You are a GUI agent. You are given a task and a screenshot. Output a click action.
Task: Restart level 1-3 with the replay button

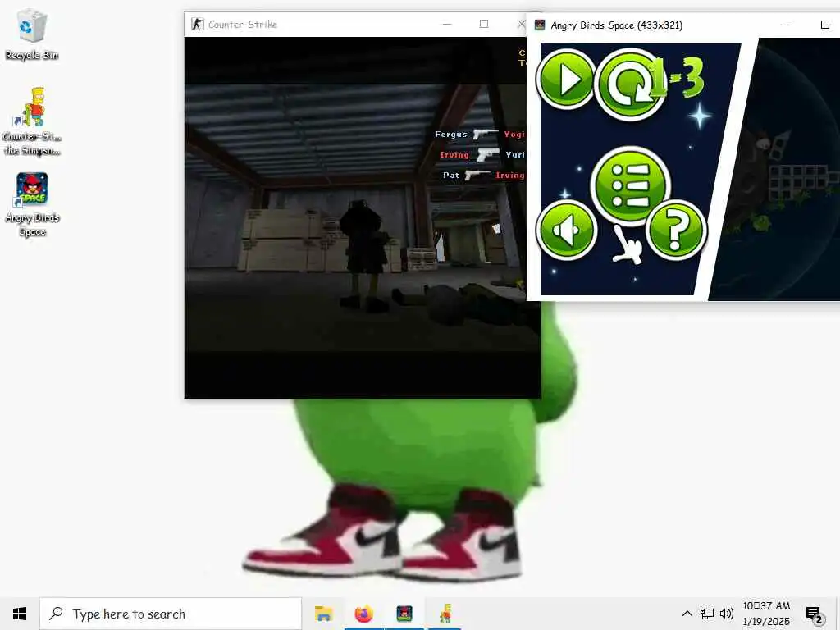[630, 84]
